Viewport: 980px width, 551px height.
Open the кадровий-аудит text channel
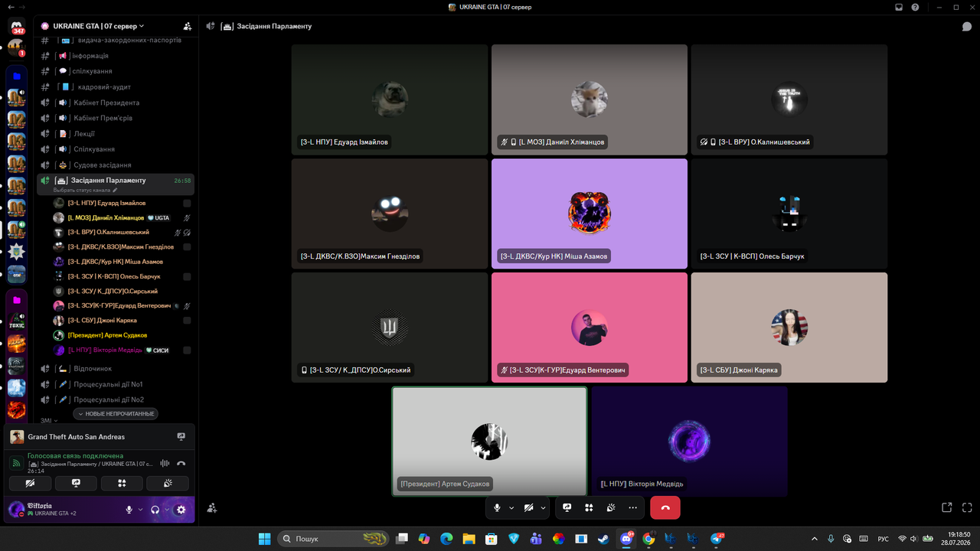coord(116,87)
